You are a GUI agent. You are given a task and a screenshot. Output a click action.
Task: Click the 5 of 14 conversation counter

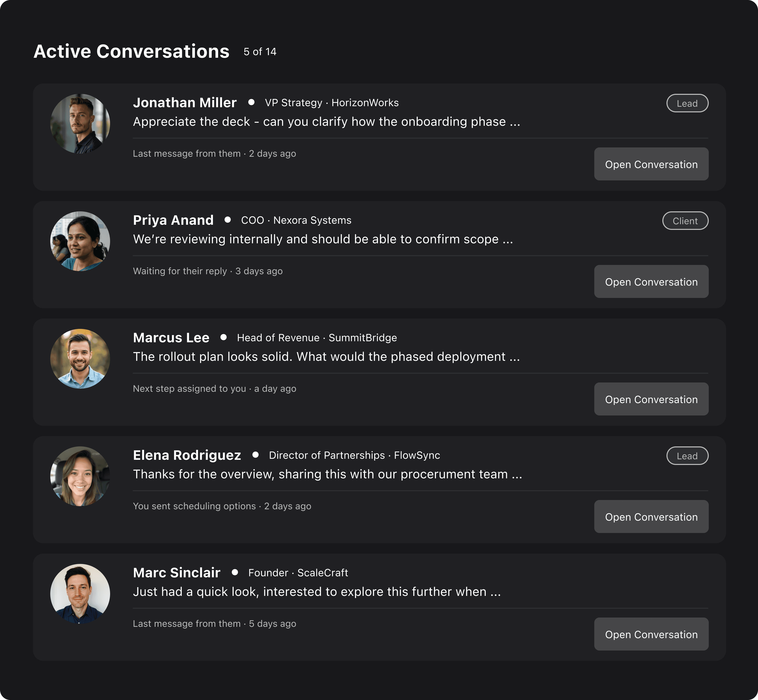pos(260,52)
